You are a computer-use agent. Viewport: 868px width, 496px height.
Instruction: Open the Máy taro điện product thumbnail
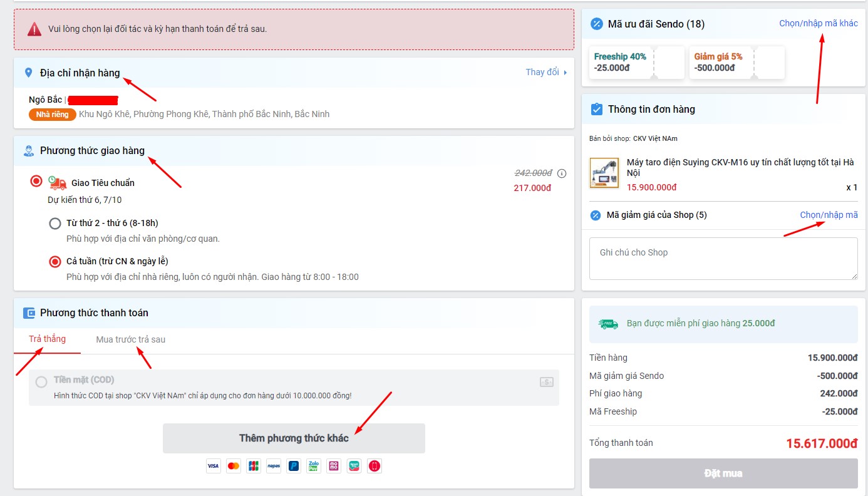(604, 173)
